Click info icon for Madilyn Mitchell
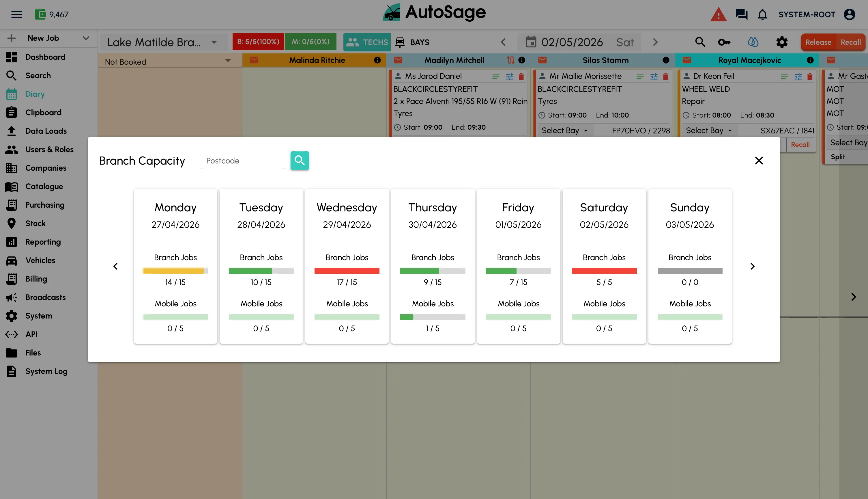 tap(521, 60)
